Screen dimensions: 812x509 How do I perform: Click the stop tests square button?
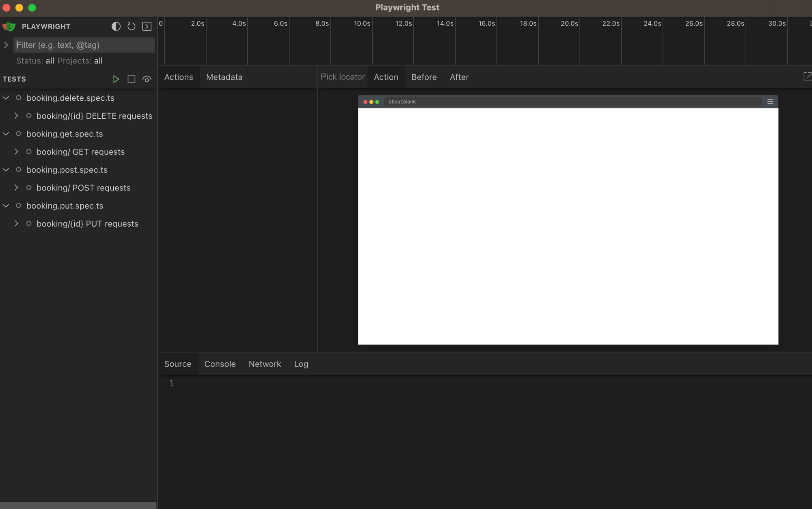click(x=131, y=79)
